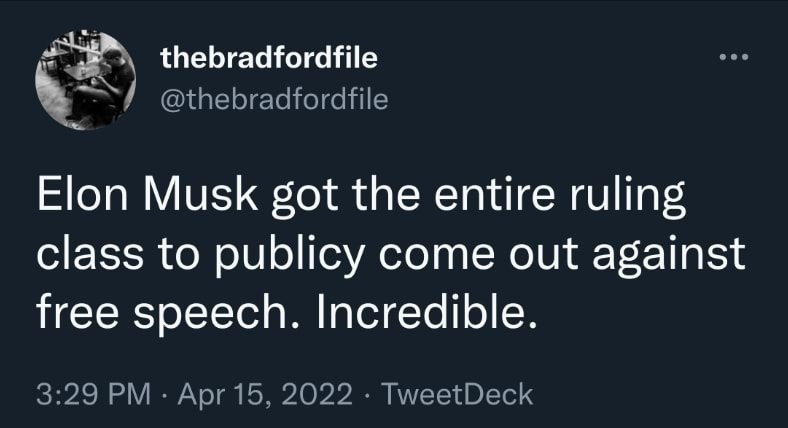Click the phrase free speech
Image resolution: width=788 pixels, height=428 pixels.
(x=167, y=314)
